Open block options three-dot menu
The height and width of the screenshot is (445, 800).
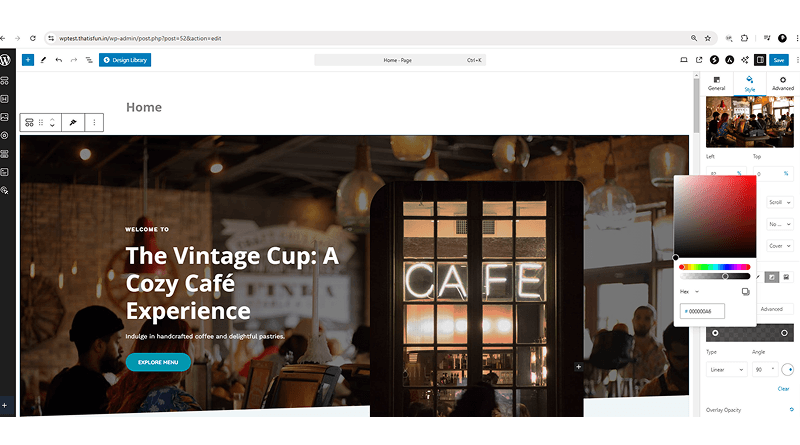[94, 122]
